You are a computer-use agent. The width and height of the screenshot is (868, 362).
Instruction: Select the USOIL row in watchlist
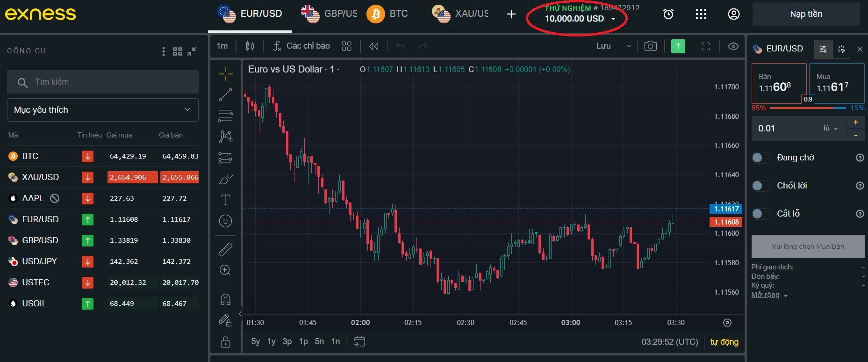103,304
